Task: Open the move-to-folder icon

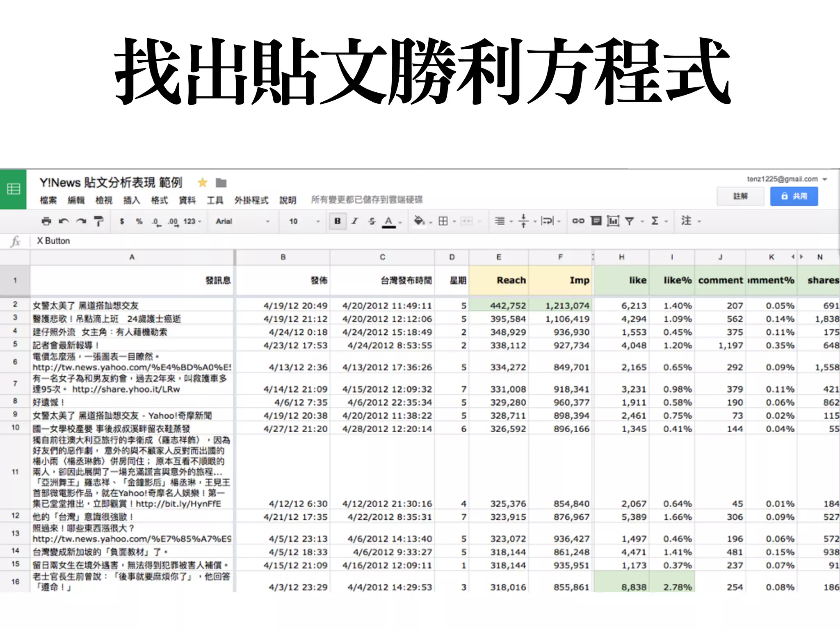Action: 221,183
